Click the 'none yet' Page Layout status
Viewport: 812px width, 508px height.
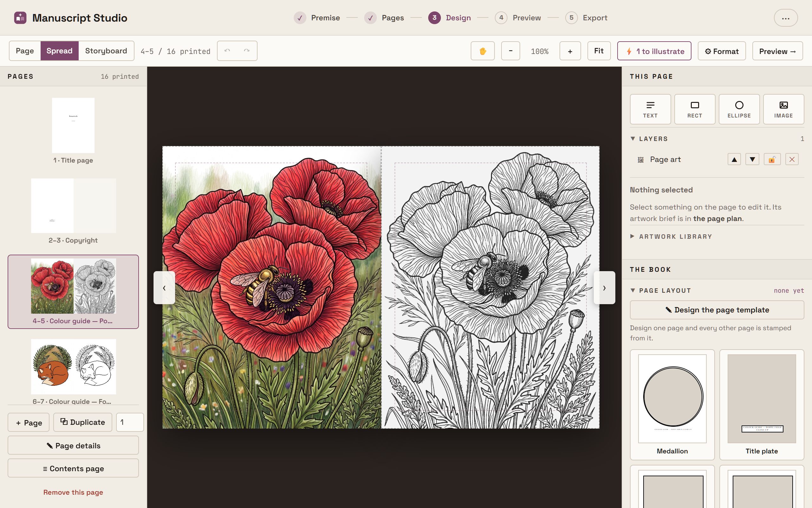(789, 291)
